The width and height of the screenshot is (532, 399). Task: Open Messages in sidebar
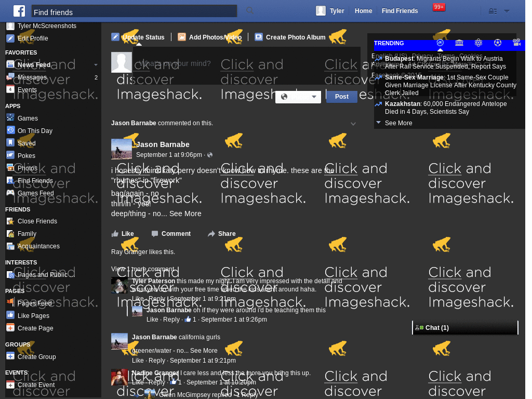pyautogui.click(x=32, y=77)
